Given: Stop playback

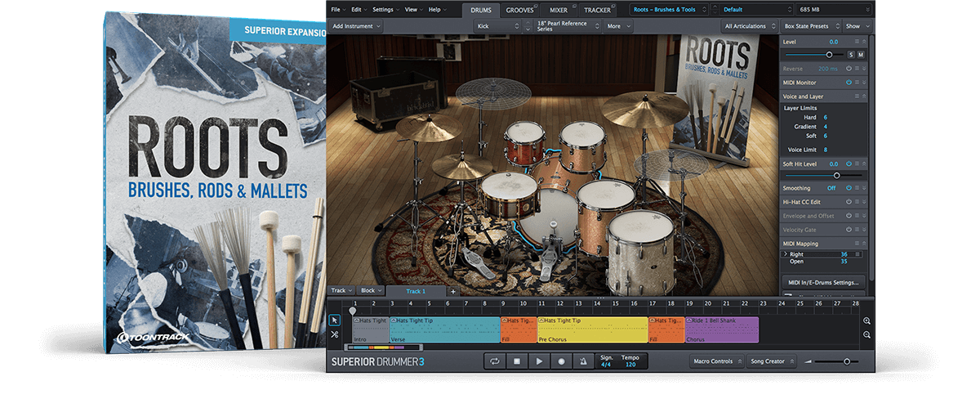Looking at the screenshot, I should pyautogui.click(x=517, y=361).
